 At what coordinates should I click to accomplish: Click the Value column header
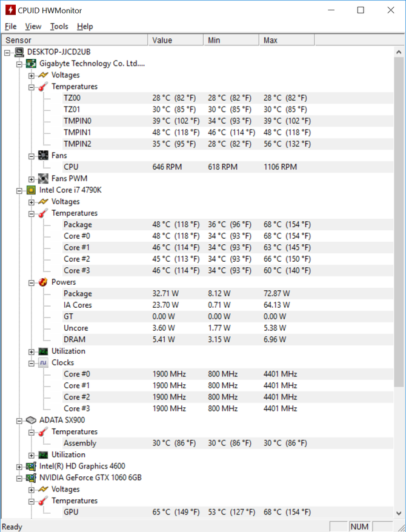pos(176,40)
